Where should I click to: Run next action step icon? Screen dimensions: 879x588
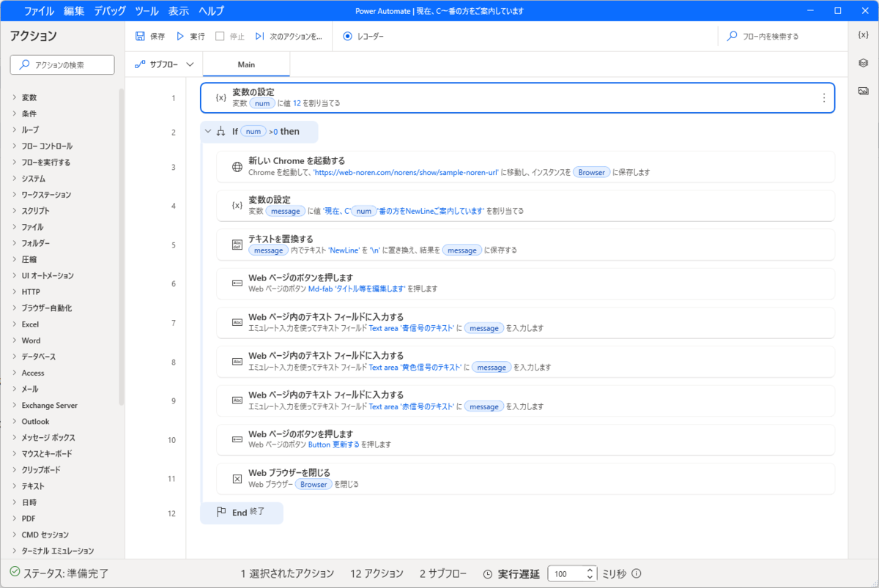(259, 36)
